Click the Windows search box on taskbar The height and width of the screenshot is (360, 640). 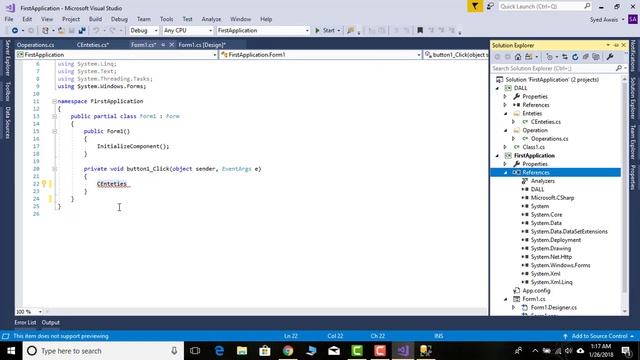coord(103,351)
